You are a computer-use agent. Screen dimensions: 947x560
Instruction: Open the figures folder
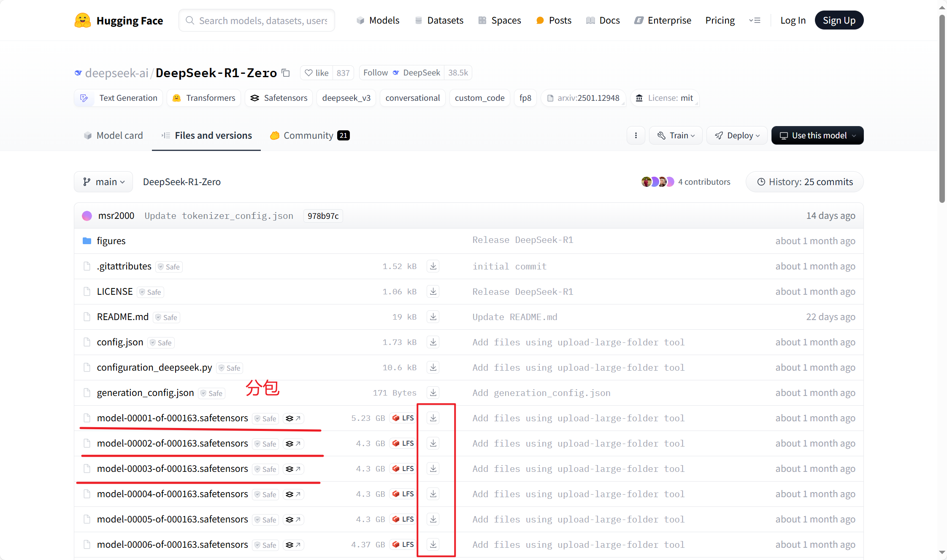111,241
